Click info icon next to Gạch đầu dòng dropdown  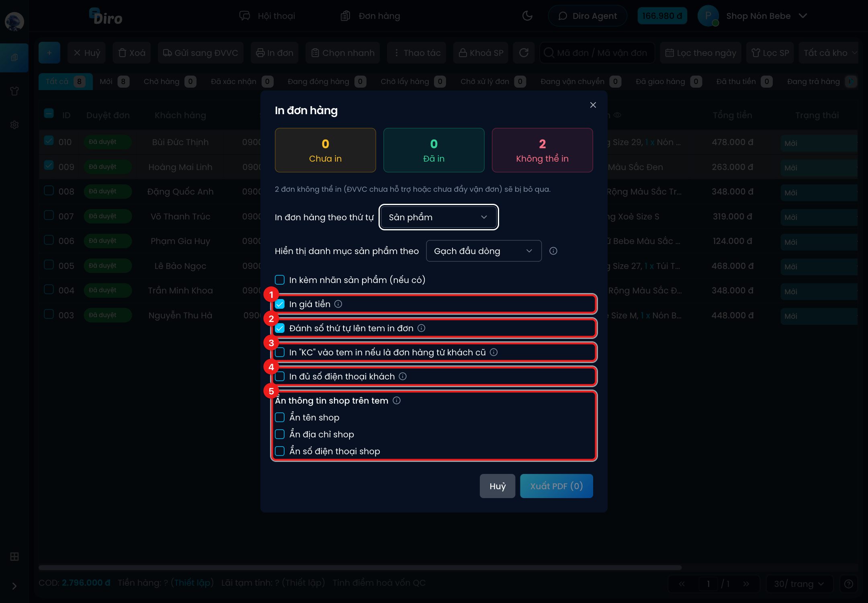[x=553, y=251]
